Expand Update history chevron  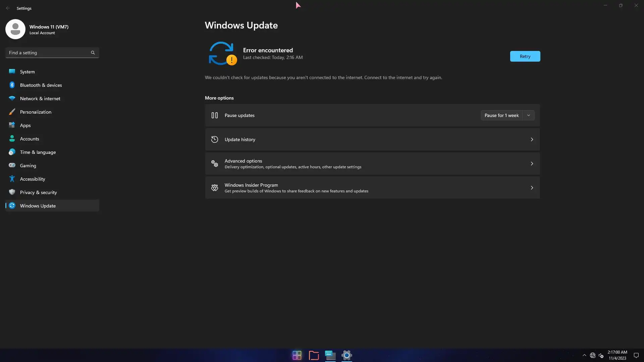pos(532,139)
